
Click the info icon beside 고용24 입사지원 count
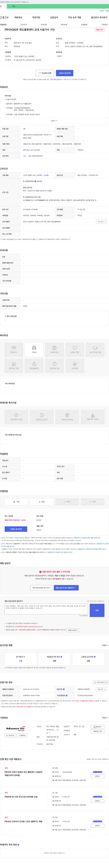coord(94,657)
